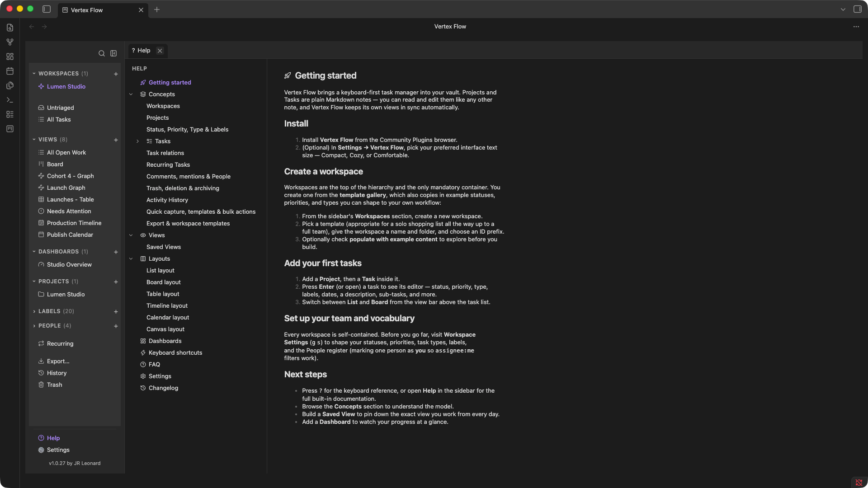Expand the PEOPLE section
Image resolution: width=868 pixels, height=488 pixels.
(34, 326)
